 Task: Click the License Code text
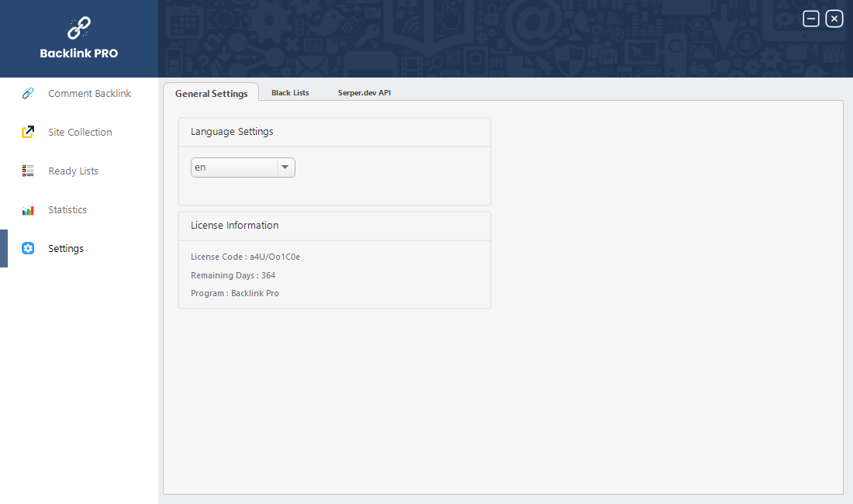[245, 257]
